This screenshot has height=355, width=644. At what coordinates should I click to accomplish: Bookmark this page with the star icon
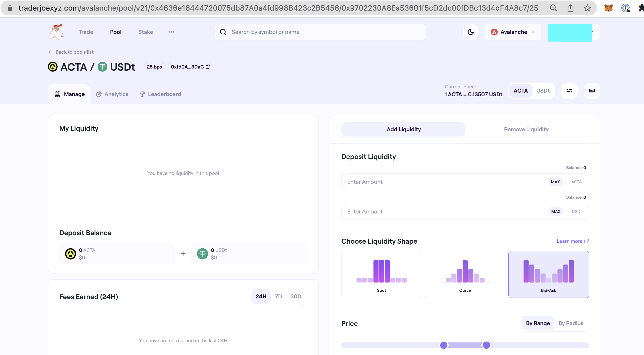[587, 8]
